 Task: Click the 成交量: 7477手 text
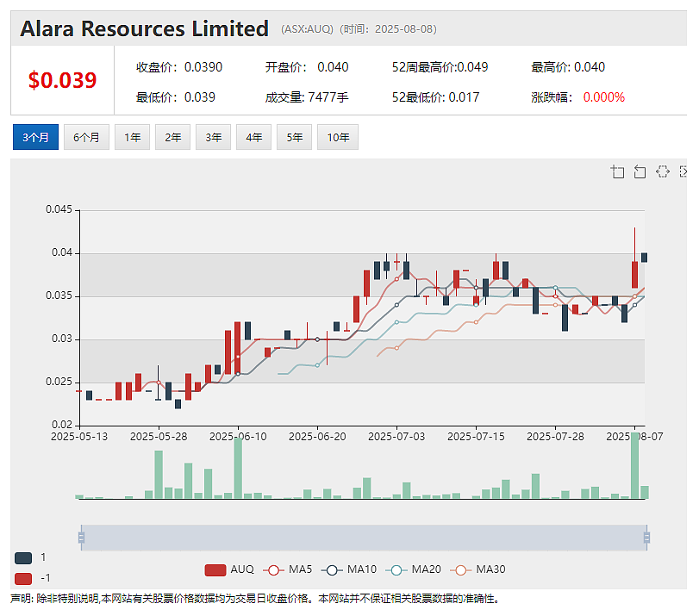pyautogui.click(x=307, y=97)
